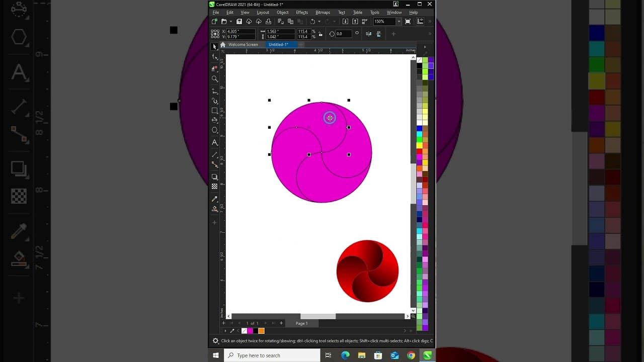The image size is (644, 362).
Task: Pick magenta swatch in document palette
Action: [250, 331]
